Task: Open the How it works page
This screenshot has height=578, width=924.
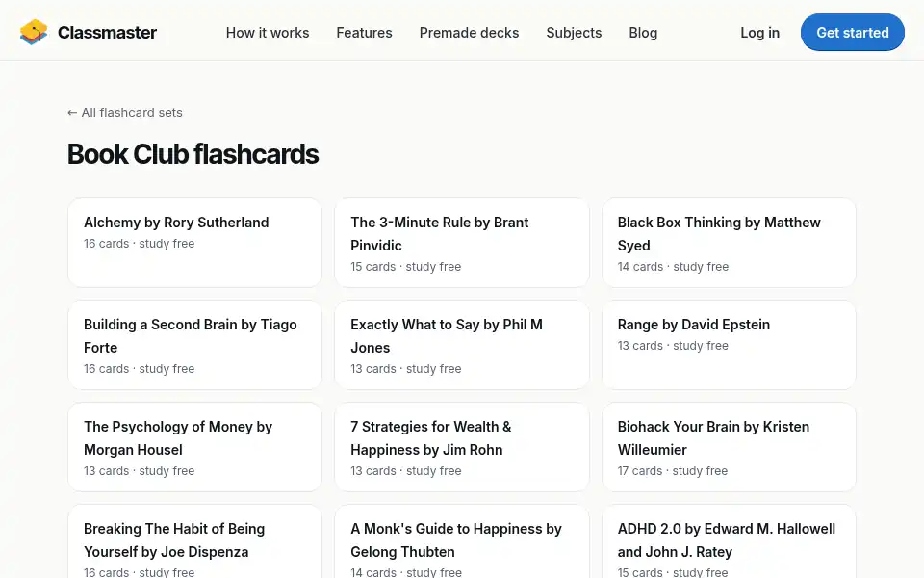Action: pos(268,33)
